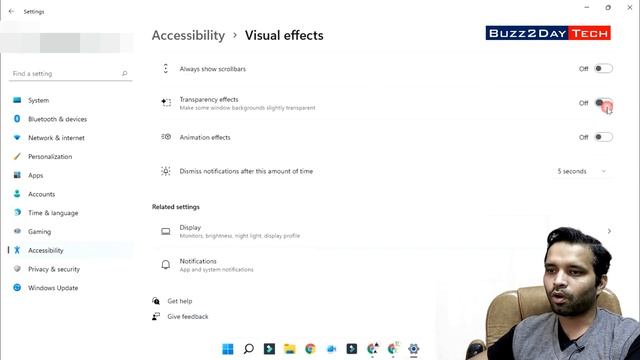Image resolution: width=640 pixels, height=360 pixels.
Task: Open the Windows Start menu
Action: (228, 349)
